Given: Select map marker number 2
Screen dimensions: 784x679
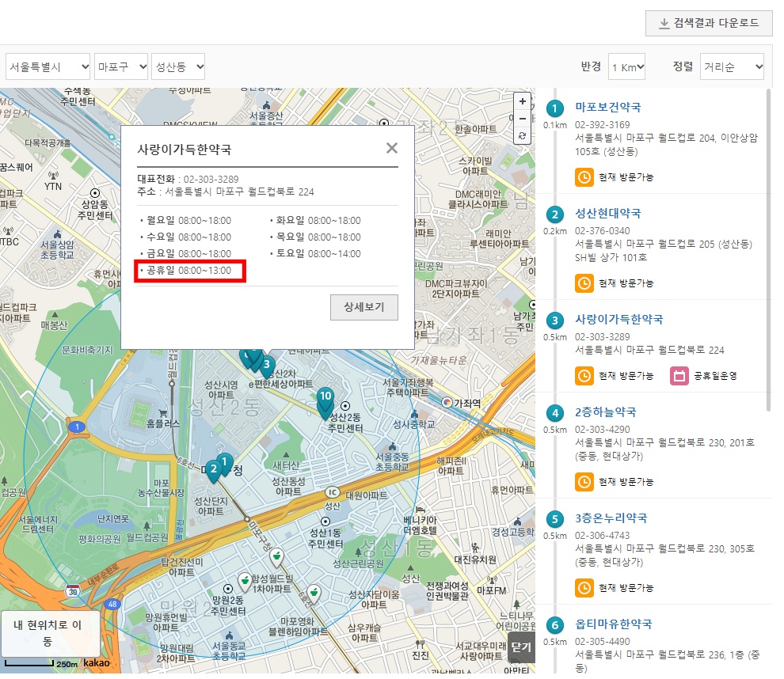Looking at the screenshot, I should click(x=214, y=471).
